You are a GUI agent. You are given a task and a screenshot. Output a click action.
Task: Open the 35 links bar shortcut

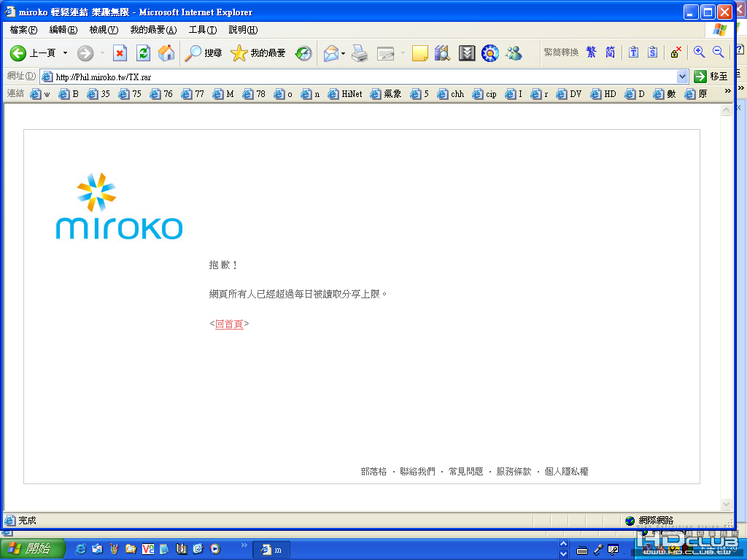98,94
